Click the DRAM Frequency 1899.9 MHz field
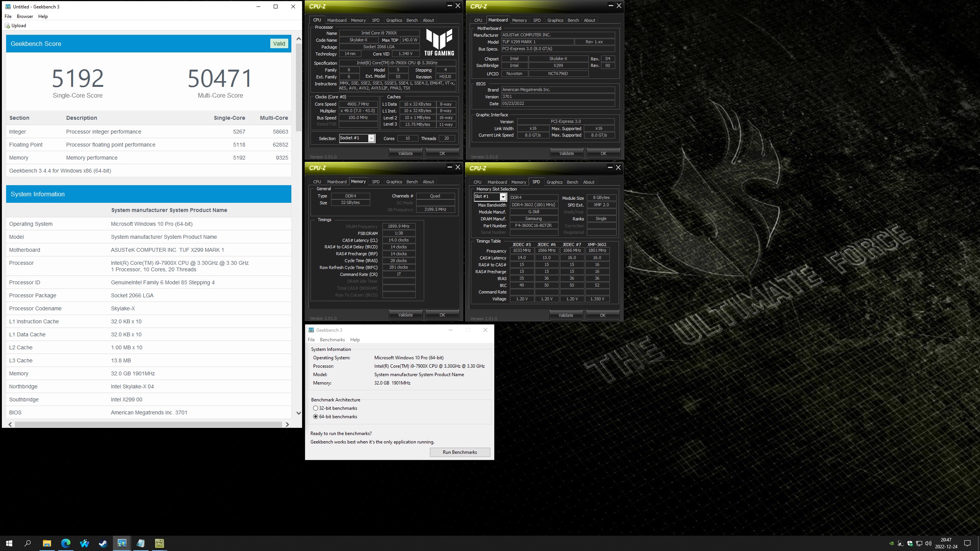980x551 pixels. pyautogui.click(x=399, y=226)
